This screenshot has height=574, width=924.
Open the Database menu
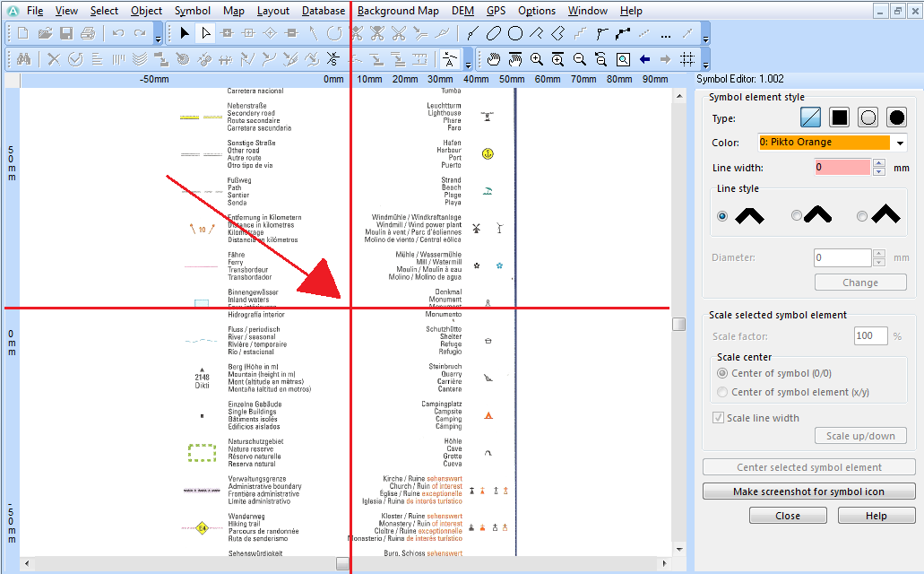click(x=324, y=11)
